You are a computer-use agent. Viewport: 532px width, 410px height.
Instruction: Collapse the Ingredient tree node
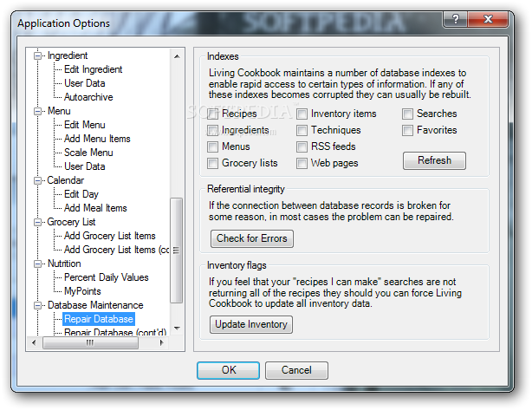click(x=37, y=55)
